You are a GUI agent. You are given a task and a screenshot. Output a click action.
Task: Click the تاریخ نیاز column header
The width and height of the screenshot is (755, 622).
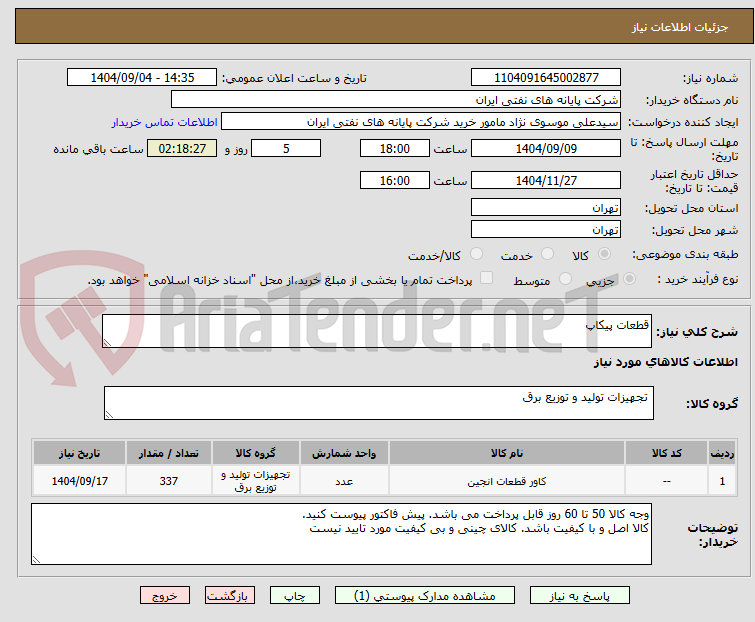(79, 453)
